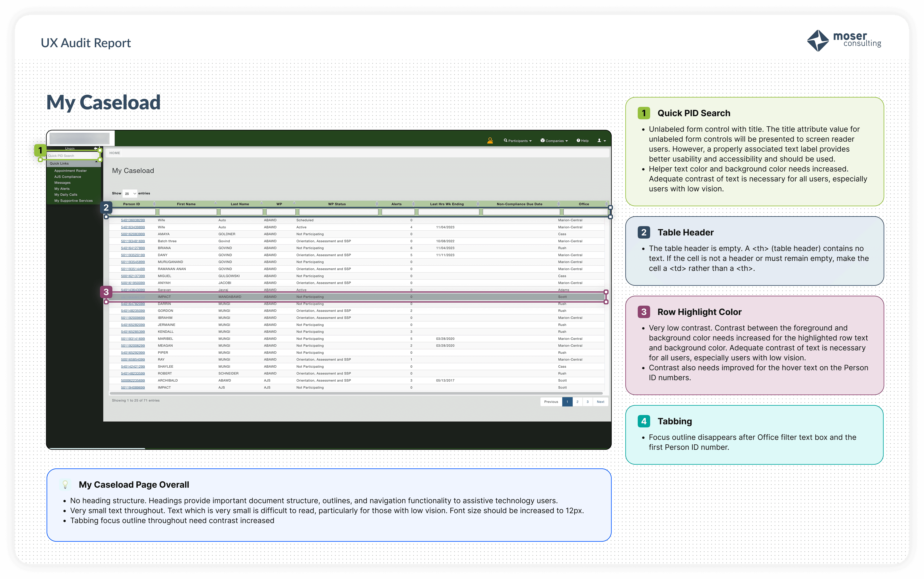Open Appointment Roster in sidebar
The height and width of the screenshot is (579, 924).
point(70,171)
